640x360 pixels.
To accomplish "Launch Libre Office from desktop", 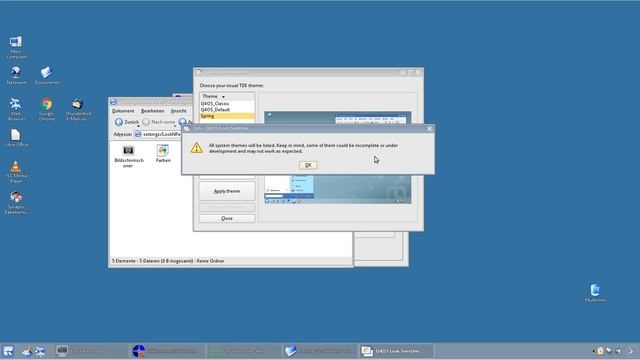I will (x=16, y=138).
